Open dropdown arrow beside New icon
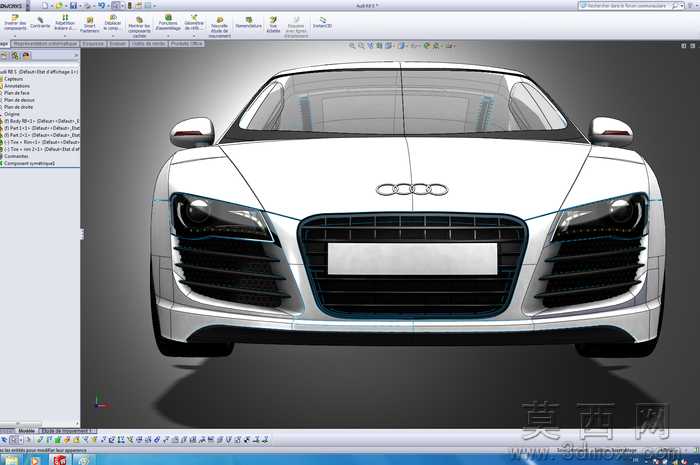 pos(51,6)
